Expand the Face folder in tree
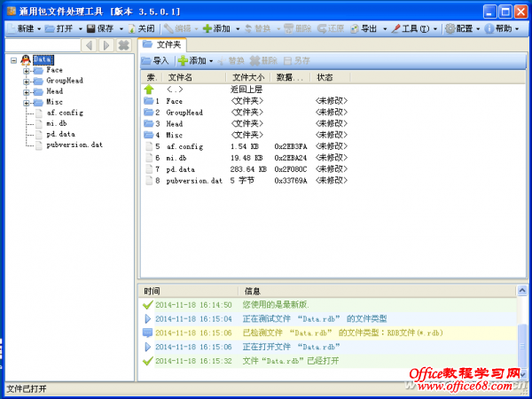 click(26, 71)
